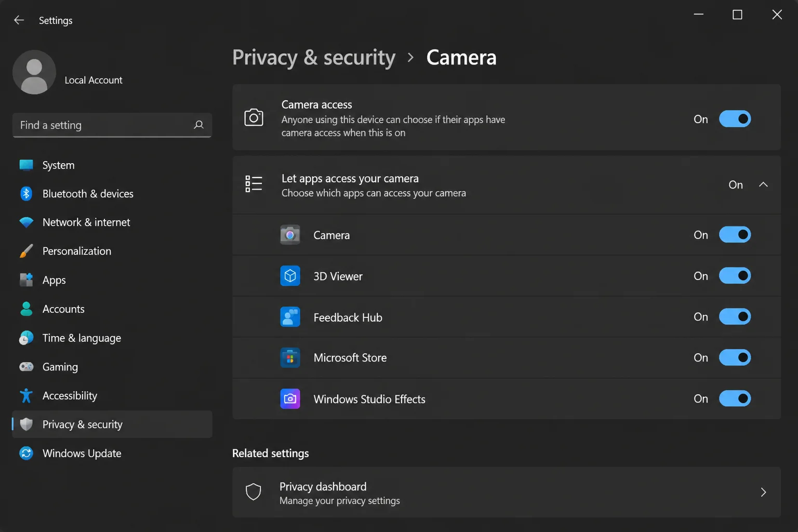The height and width of the screenshot is (532, 798).
Task: Collapse the Let apps access your camera section
Action: point(763,184)
